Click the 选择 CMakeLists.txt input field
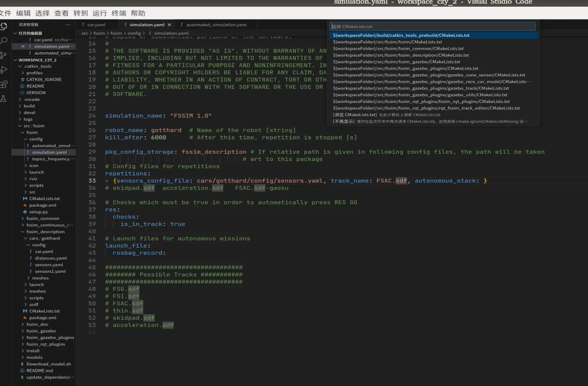This screenshot has height=386, width=588. tap(432, 27)
